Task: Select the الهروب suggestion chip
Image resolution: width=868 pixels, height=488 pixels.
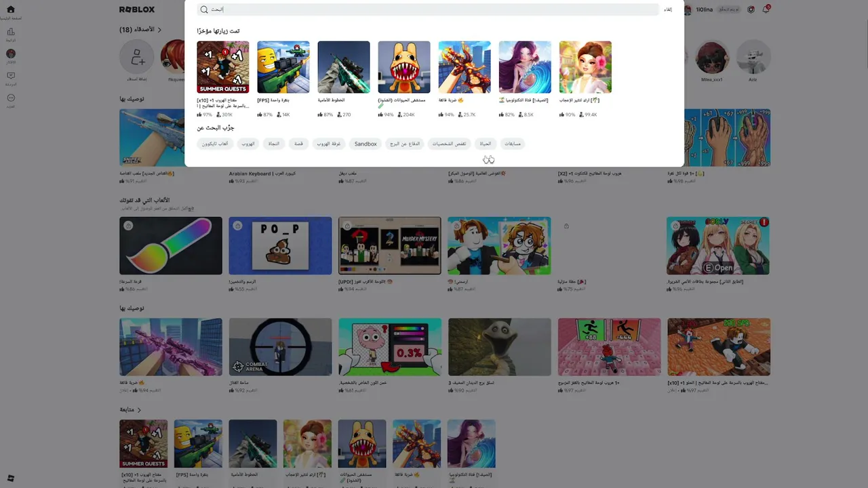Action: coord(248,144)
